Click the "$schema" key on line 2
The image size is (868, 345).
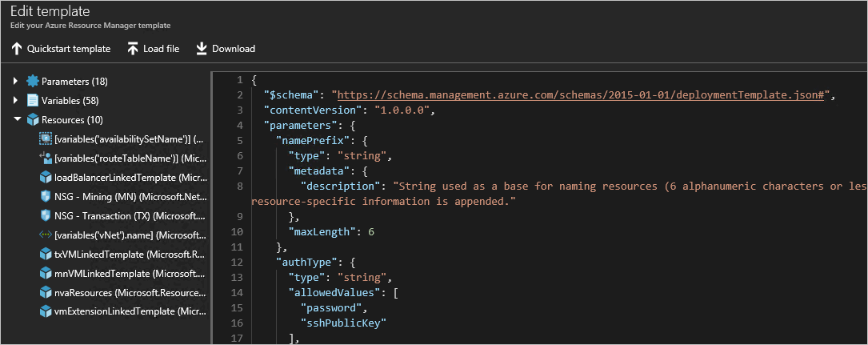tap(291, 95)
